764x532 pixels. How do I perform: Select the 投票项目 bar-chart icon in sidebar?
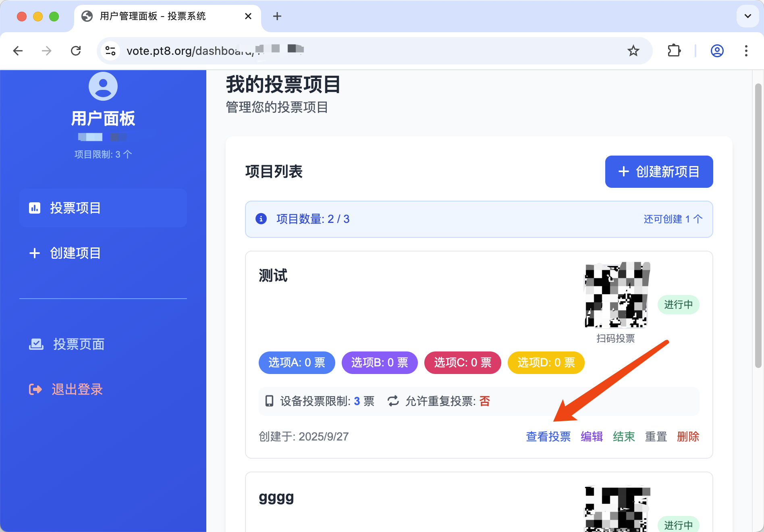coord(35,208)
